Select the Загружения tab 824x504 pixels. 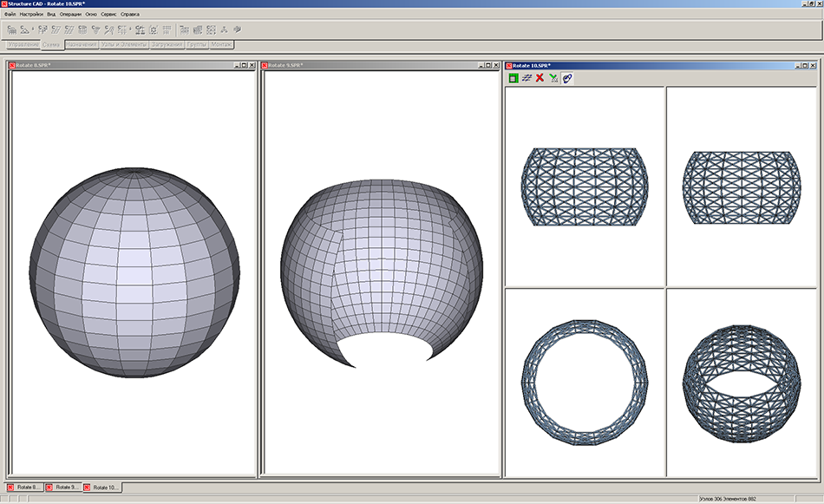166,44
